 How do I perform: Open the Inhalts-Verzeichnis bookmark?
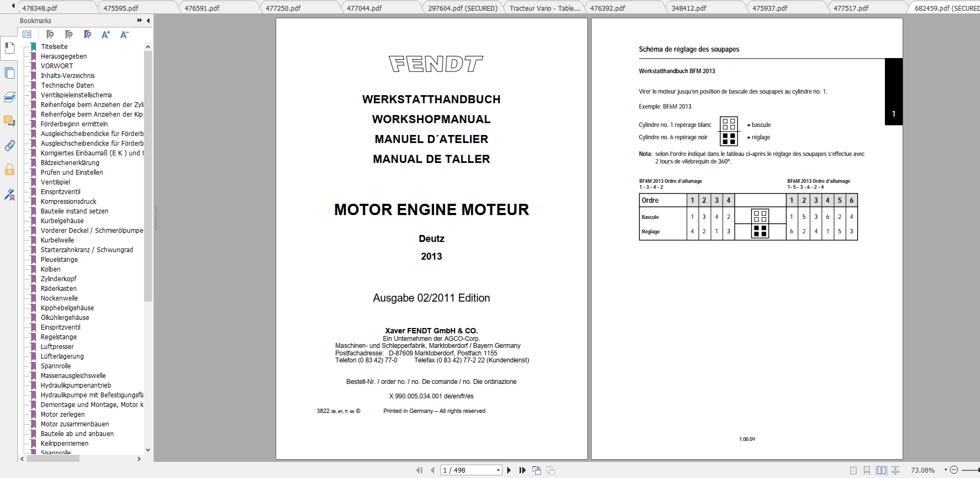[68, 76]
